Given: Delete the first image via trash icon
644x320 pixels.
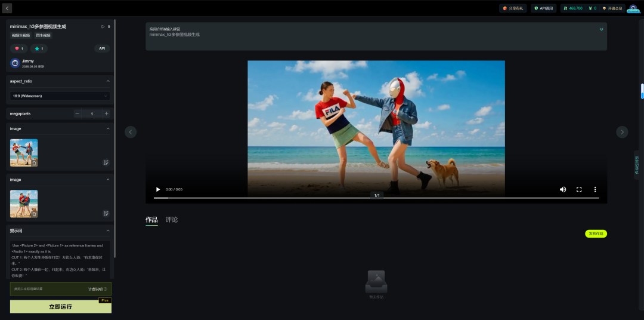Looking at the screenshot, I should [34, 164].
